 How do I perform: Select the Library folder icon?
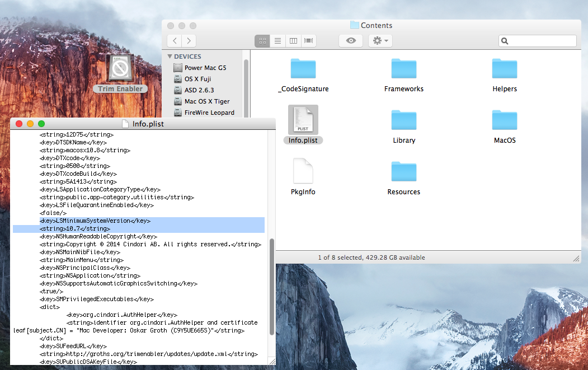404,120
